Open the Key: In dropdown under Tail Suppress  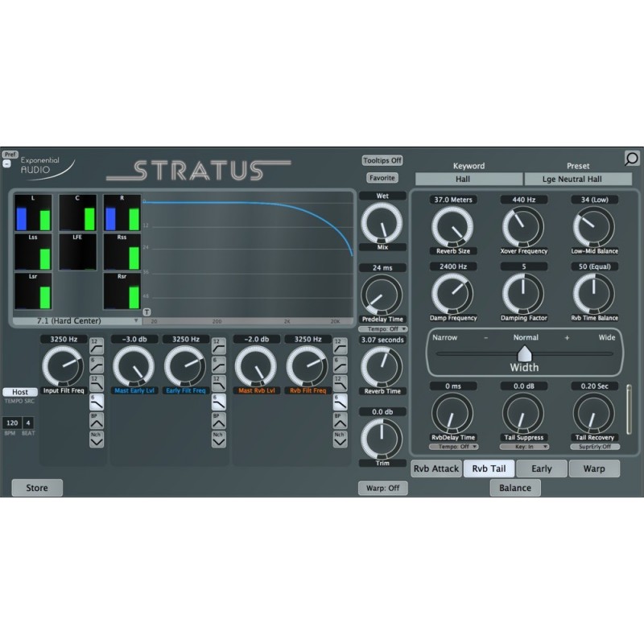[524, 445]
